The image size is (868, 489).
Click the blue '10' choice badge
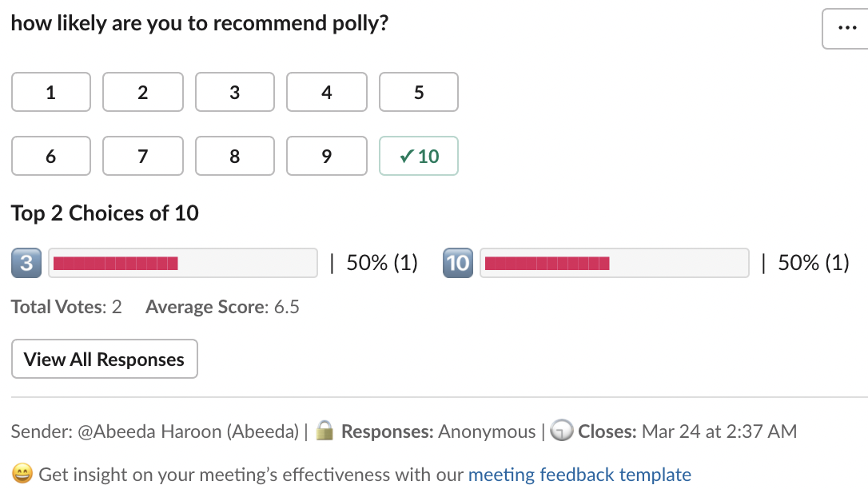[x=458, y=262]
